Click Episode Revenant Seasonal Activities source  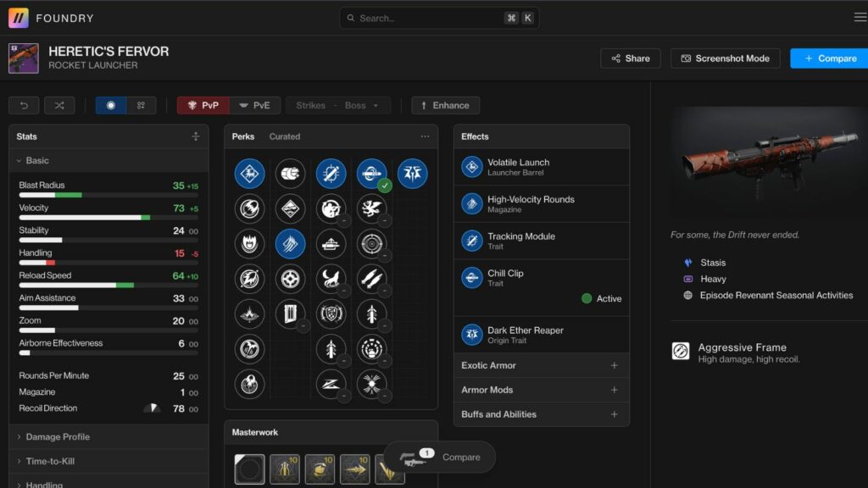[x=776, y=296]
